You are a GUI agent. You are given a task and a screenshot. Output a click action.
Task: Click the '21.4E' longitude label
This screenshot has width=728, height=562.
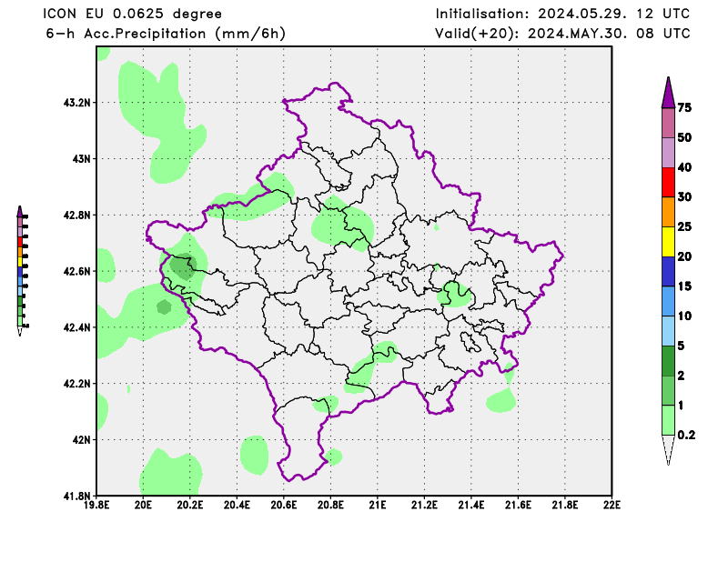471,505
